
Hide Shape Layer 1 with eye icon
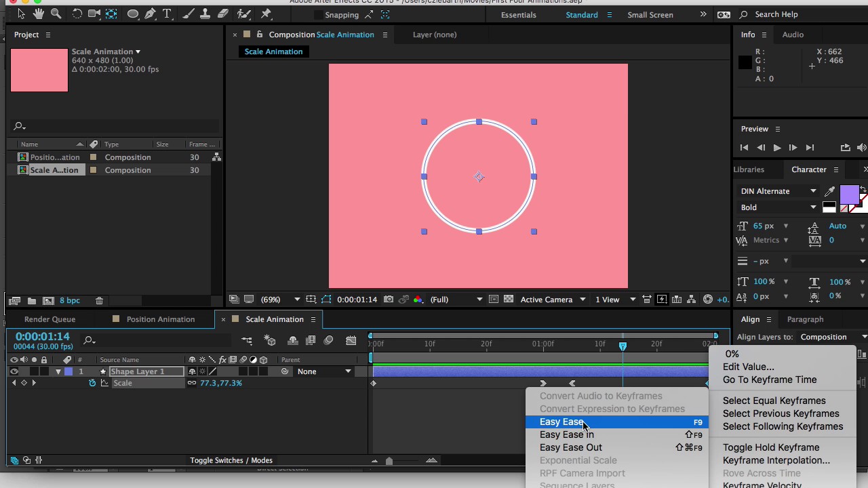(14, 371)
